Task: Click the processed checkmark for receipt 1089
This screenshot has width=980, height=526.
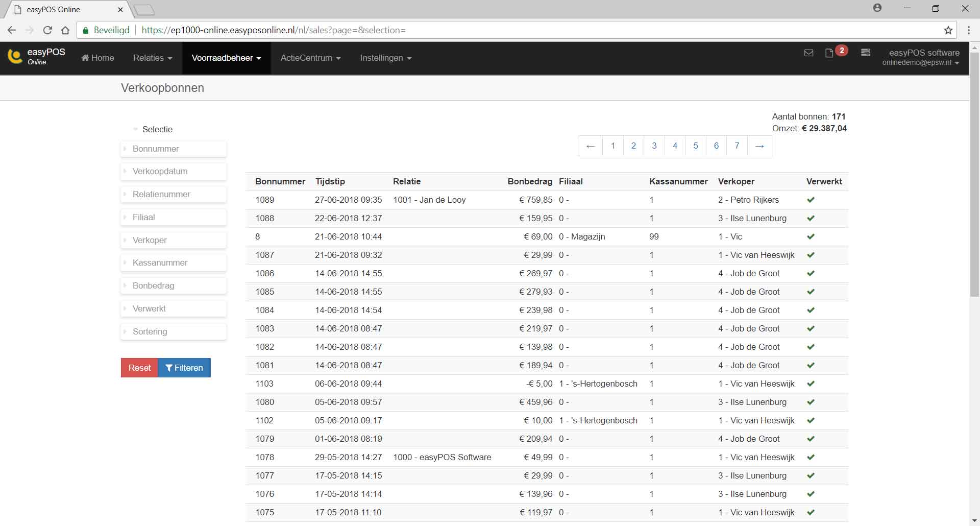Action: (811, 200)
